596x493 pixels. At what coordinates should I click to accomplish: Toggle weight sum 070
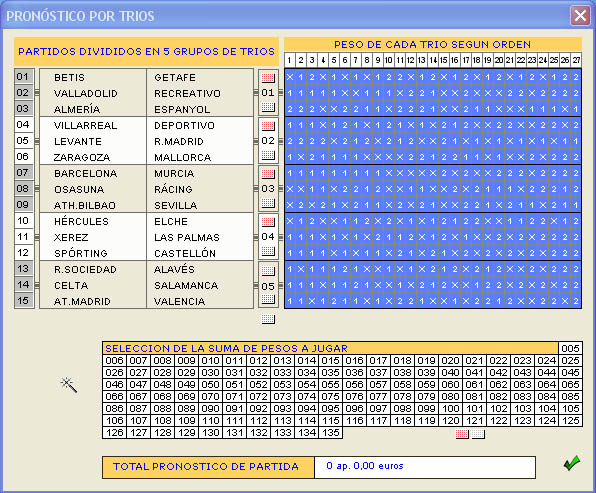[211, 396]
